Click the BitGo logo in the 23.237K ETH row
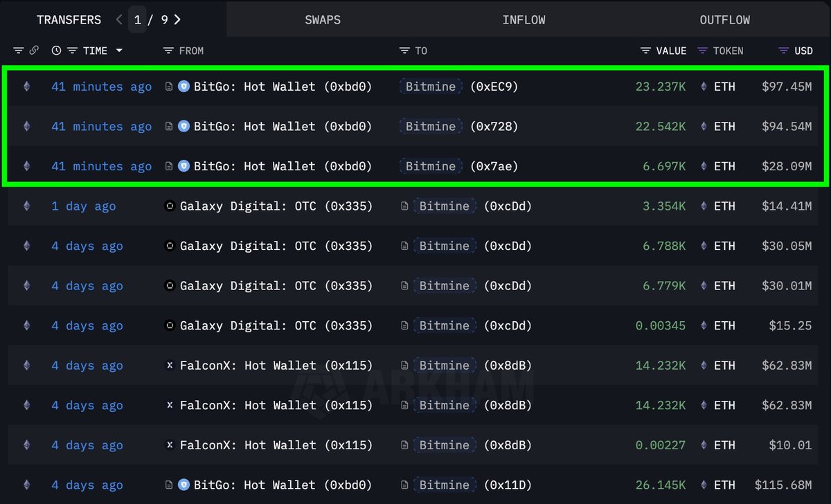Screen dimensions: 831x504 coord(184,87)
